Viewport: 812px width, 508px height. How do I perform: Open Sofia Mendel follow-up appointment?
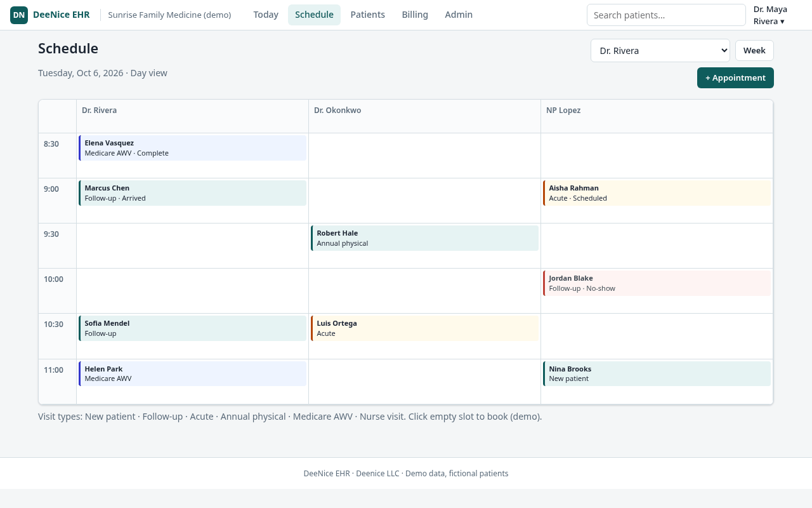tap(192, 328)
